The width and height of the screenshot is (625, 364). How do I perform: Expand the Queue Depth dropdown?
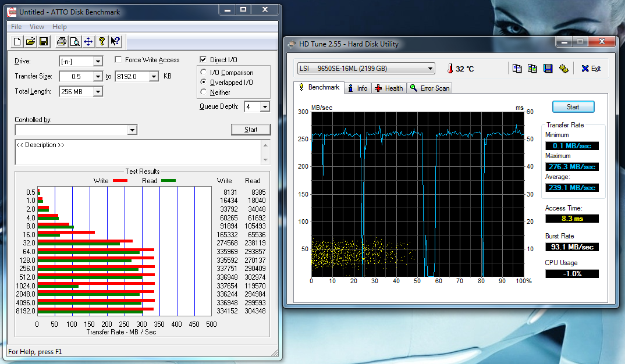pyautogui.click(x=265, y=107)
